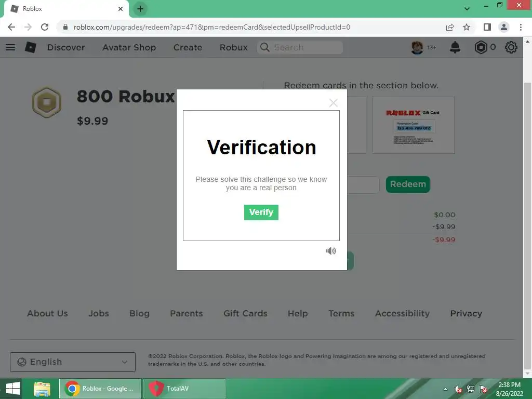Open the Discover menu item
The width and height of the screenshot is (532, 399).
click(x=66, y=47)
